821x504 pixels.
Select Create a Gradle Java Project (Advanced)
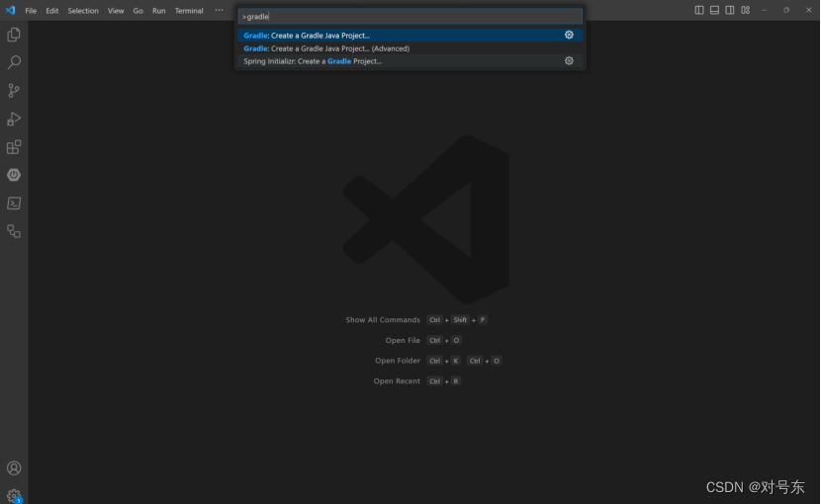pyautogui.click(x=410, y=48)
